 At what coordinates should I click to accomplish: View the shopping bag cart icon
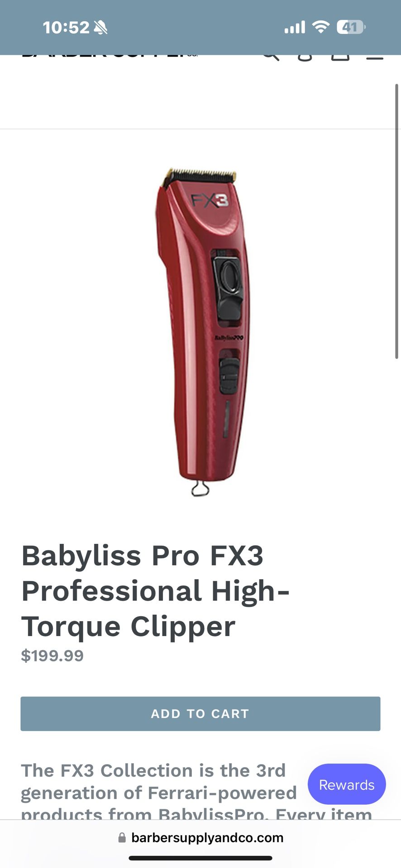[340, 57]
